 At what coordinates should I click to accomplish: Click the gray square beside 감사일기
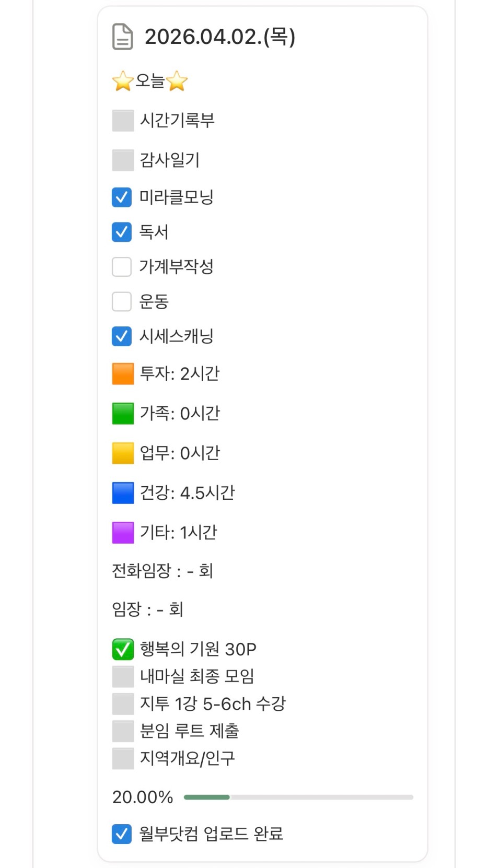coord(123,160)
